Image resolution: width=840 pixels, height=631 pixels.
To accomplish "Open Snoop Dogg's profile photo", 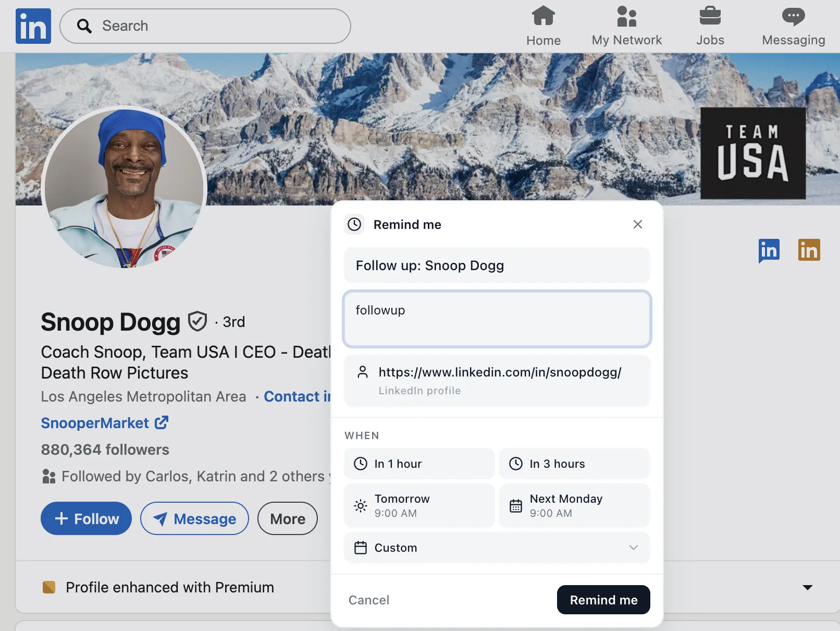I will click(124, 188).
